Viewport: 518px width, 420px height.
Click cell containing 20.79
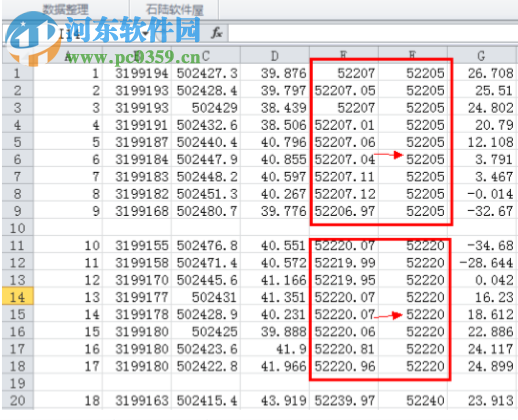pos(481,125)
